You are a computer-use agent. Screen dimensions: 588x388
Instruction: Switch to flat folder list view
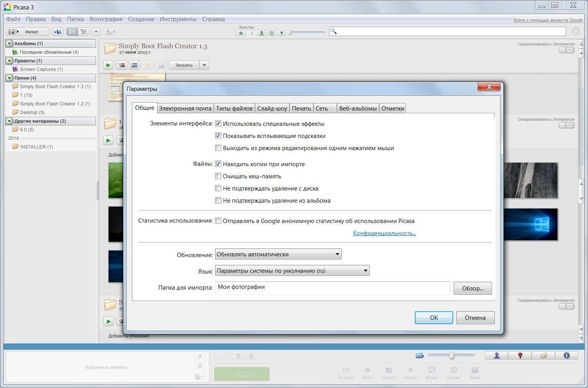[x=72, y=32]
